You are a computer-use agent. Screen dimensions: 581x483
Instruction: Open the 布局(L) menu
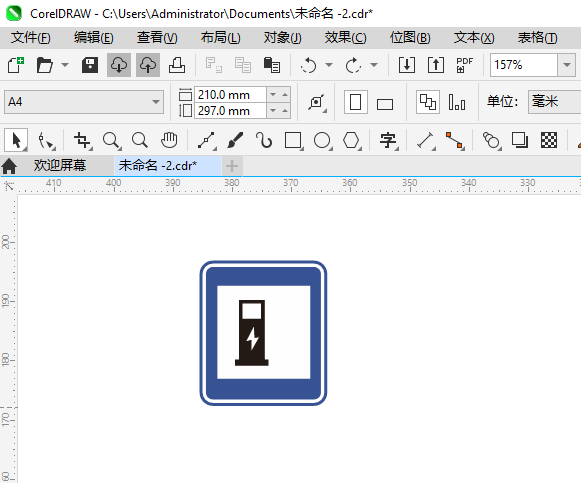[220, 38]
